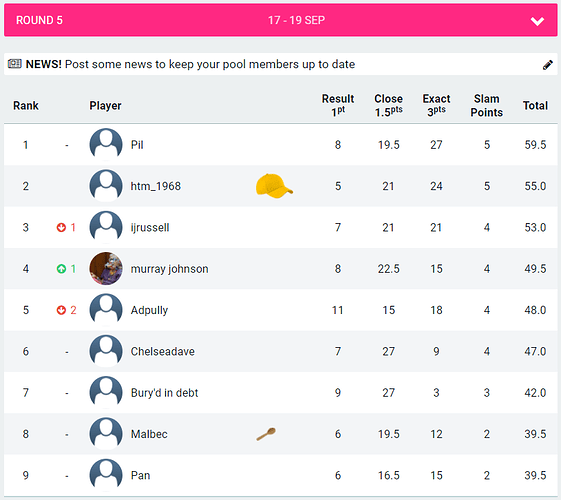Click the red down-arrow icon for ijrussell
This screenshot has width=561, height=500.
click(x=61, y=227)
